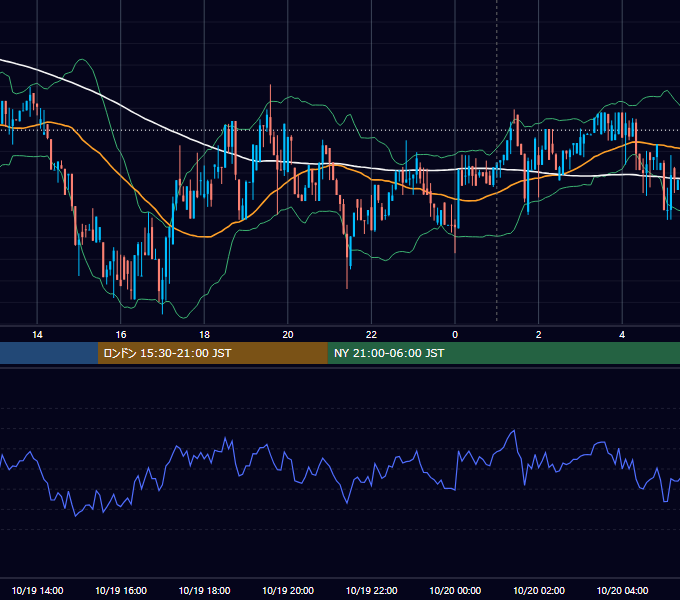The image size is (680, 600).
Task: Click the 10/19 18:00 date label
Action: [204, 590]
